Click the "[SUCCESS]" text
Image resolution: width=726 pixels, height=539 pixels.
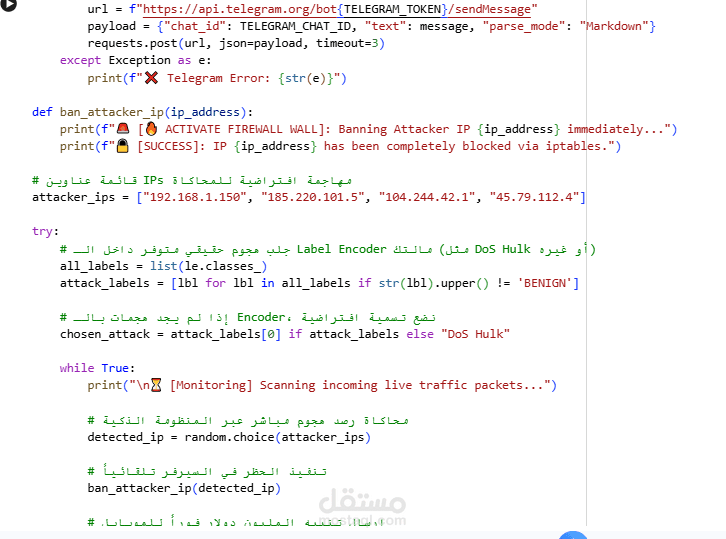[168, 146]
